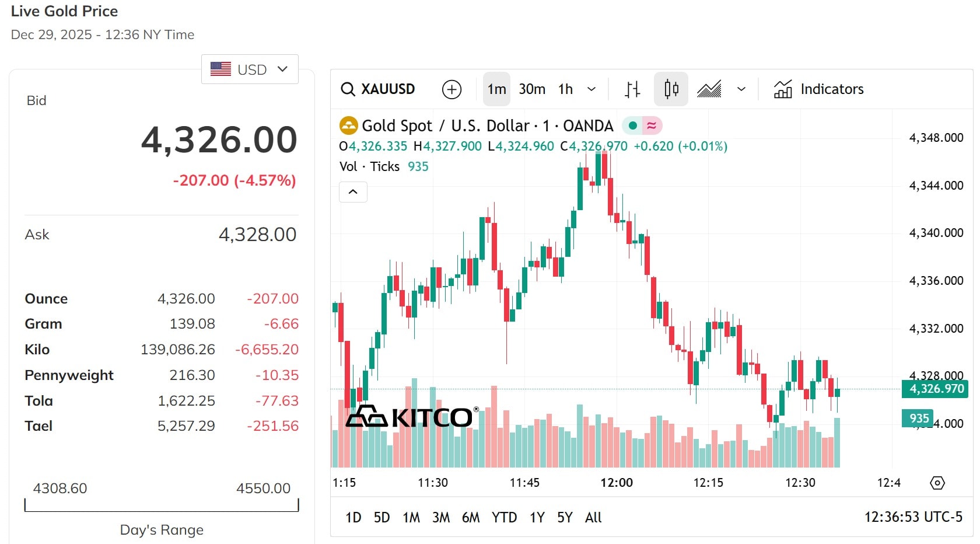The height and width of the screenshot is (544, 980).
Task: Expand the chart style dropdown chevron
Action: pyautogui.click(x=741, y=89)
